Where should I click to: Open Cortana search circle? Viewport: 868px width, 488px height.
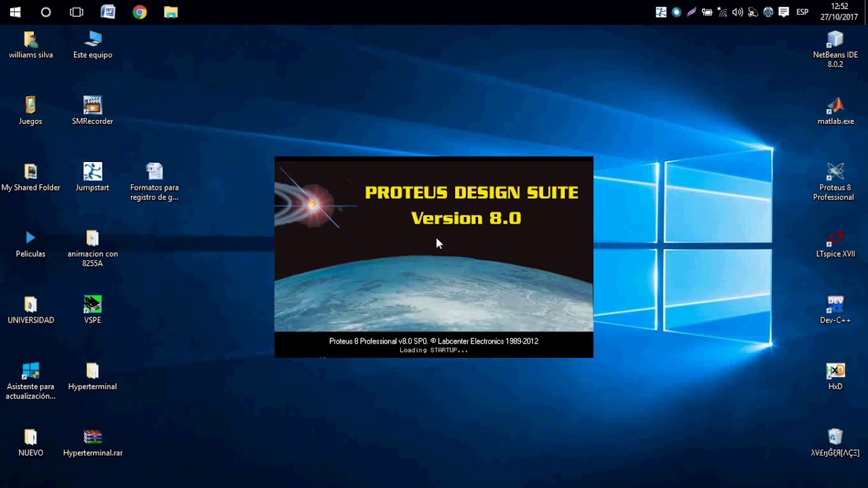[x=46, y=12]
